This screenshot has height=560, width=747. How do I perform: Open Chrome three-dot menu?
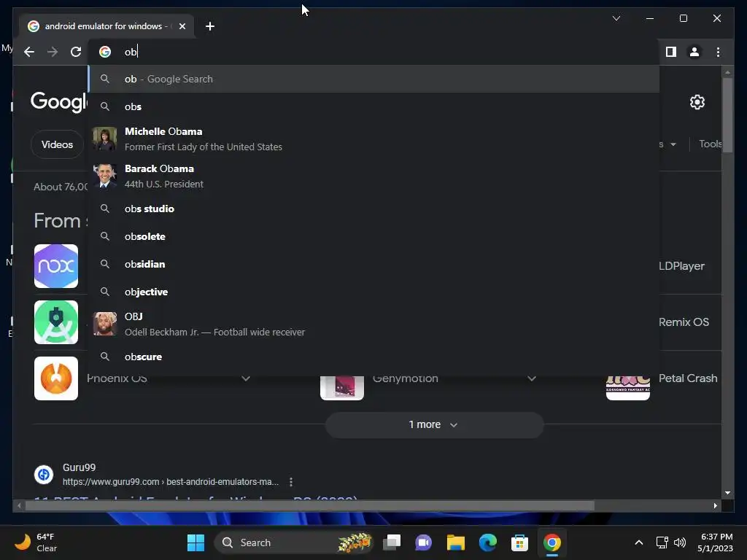point(718,52)
